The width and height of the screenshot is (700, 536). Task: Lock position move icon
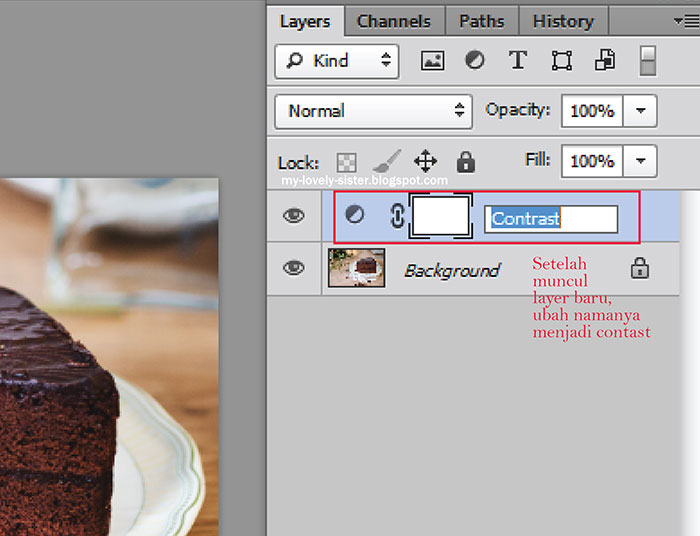425,161
